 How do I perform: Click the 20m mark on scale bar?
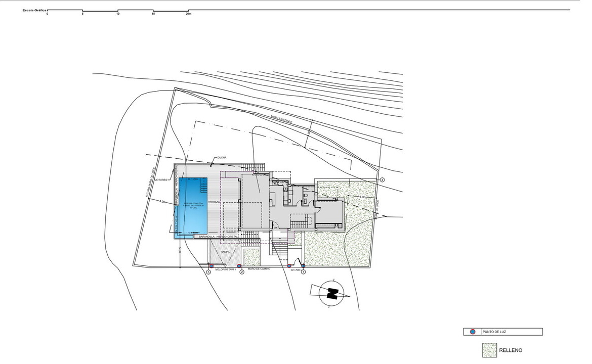(x=188, y=14)
